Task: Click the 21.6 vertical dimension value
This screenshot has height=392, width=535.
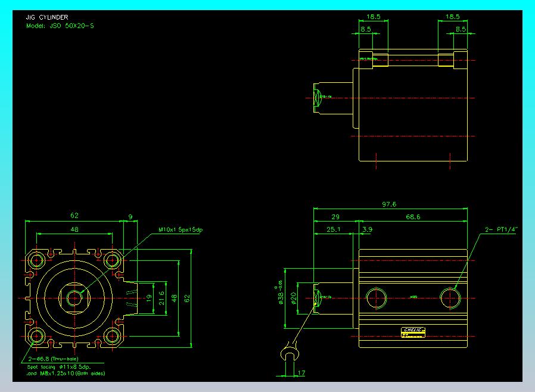Action: tap(161, 298)
